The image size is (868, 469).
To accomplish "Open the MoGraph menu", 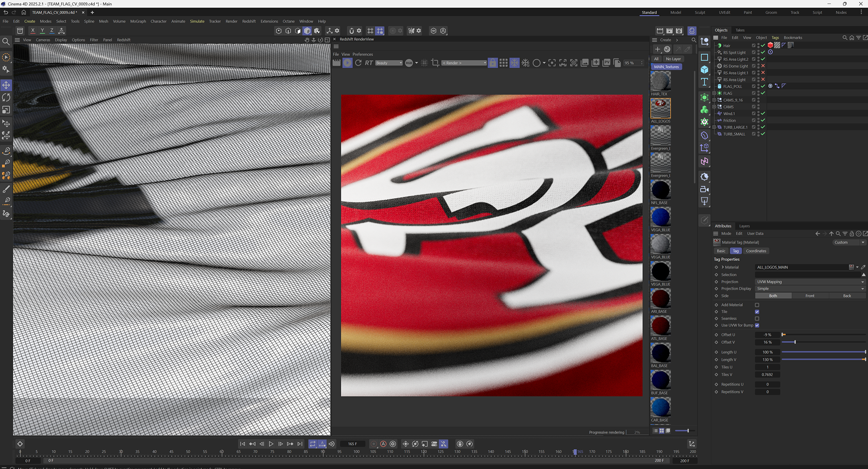I will coord(138,21).
